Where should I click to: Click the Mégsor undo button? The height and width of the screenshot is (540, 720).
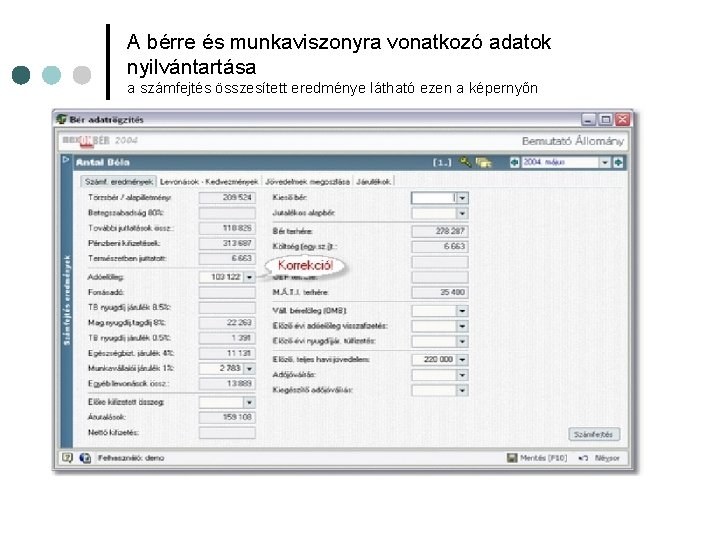600,458
